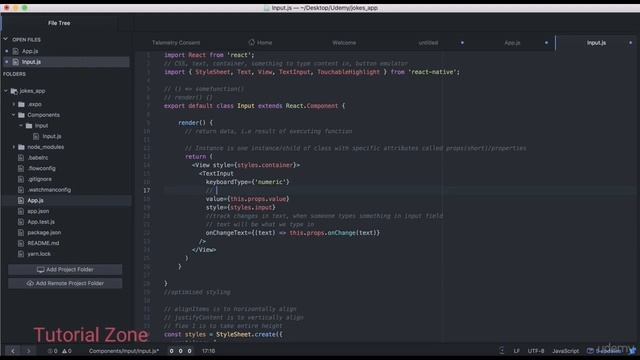Collapse the Components folder arrow
The image size is (640, 360).
coord(13,115)
